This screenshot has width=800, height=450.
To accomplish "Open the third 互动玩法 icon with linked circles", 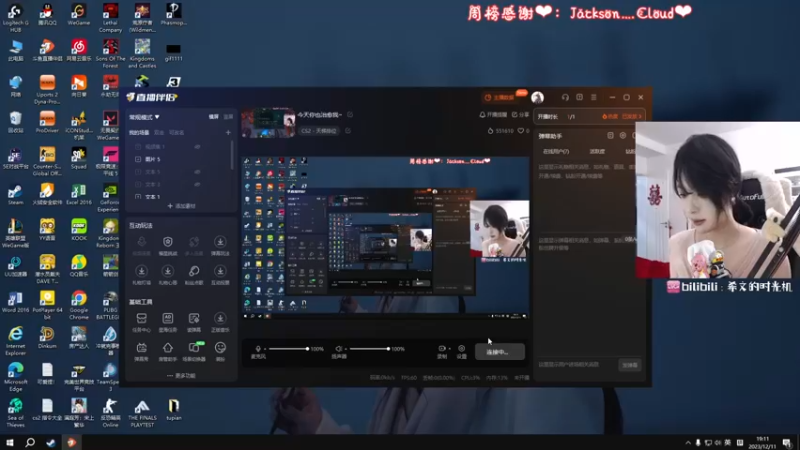I will (194, 242).
